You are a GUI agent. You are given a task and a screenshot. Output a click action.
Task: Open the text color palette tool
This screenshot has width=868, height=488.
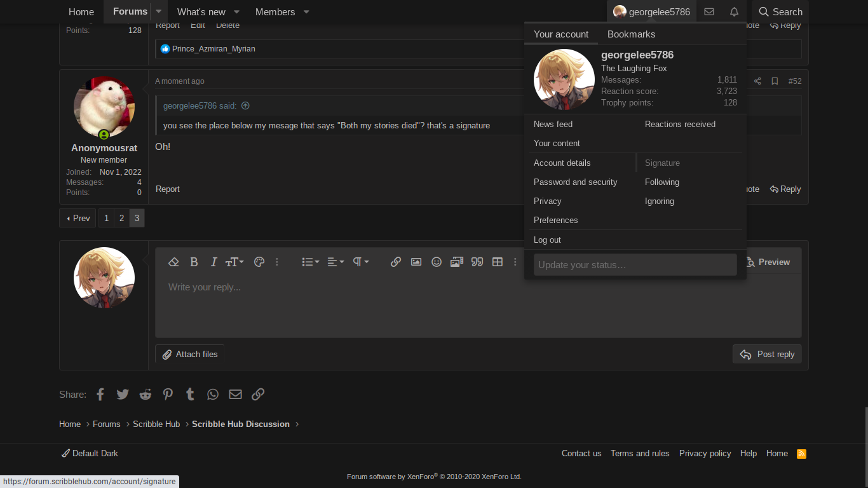coord(259,262)
